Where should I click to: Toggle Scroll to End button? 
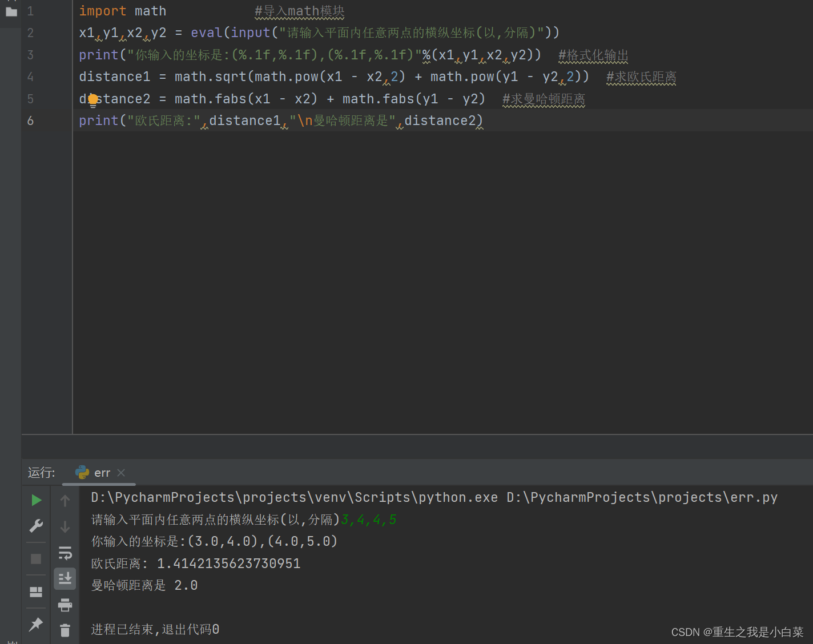pos(65,579)
